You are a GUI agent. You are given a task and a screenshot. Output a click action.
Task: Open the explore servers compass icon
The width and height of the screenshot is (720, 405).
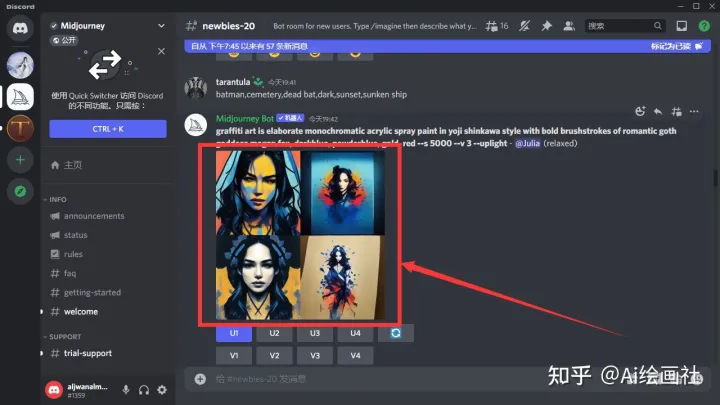pos(20,192)
